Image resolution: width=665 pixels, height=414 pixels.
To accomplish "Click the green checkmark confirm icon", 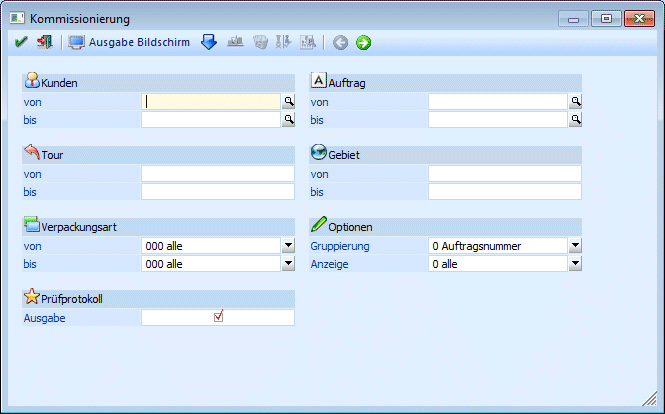I will click(21, 42).
